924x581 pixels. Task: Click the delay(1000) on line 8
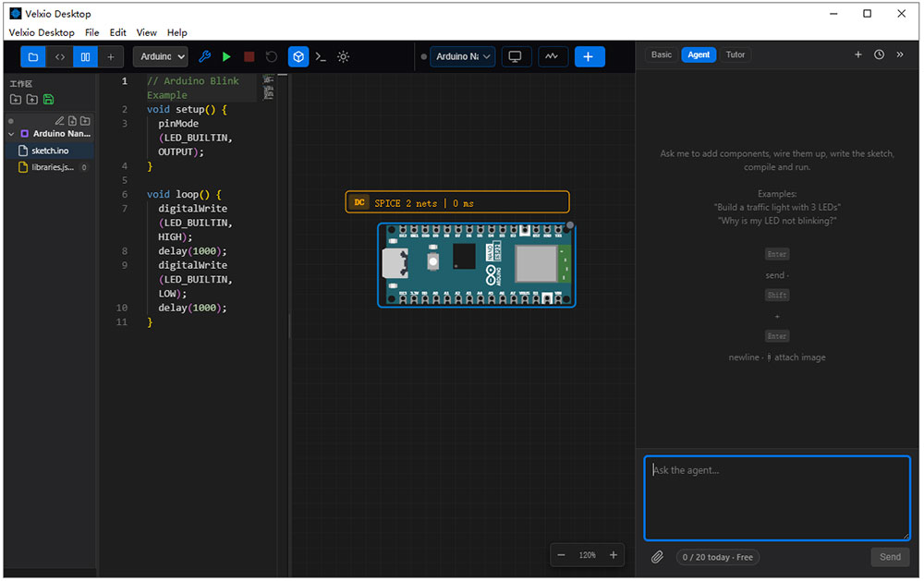pos(192,251)
